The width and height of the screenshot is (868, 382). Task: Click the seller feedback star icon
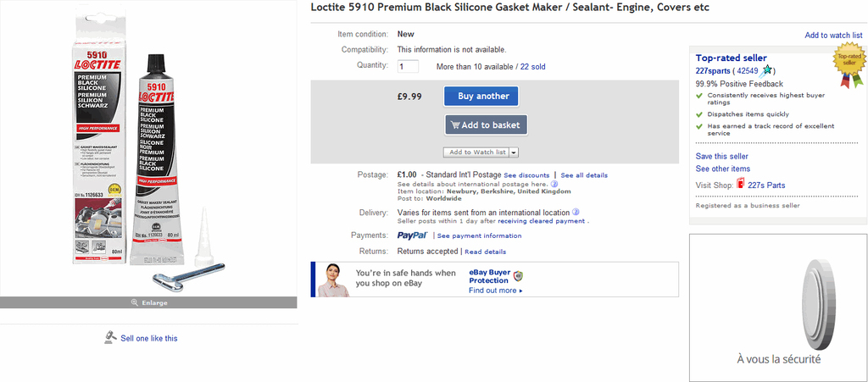pyautogui.click(x=766, y=70)
